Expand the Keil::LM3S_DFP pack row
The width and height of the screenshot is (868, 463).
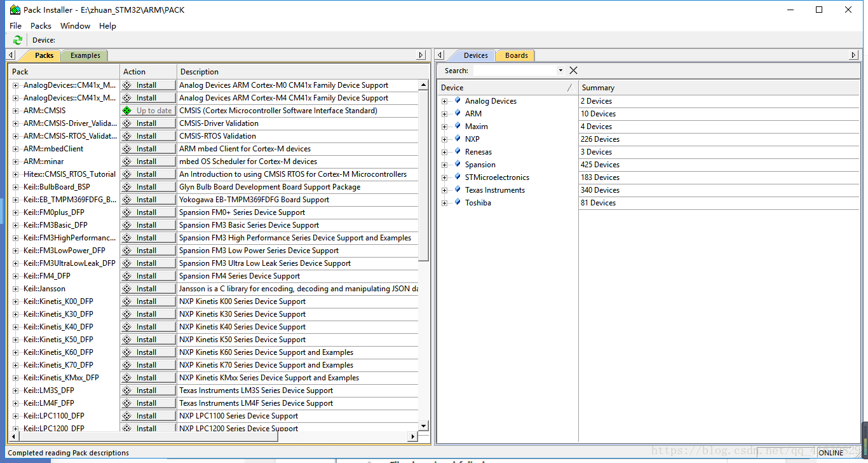tap(16, 390)
